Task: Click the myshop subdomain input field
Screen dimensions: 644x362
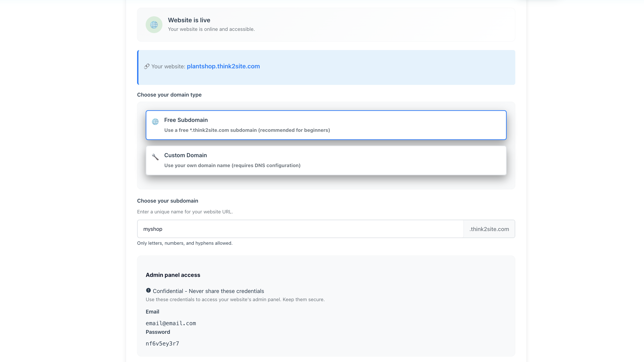Action: pos(300,229)
